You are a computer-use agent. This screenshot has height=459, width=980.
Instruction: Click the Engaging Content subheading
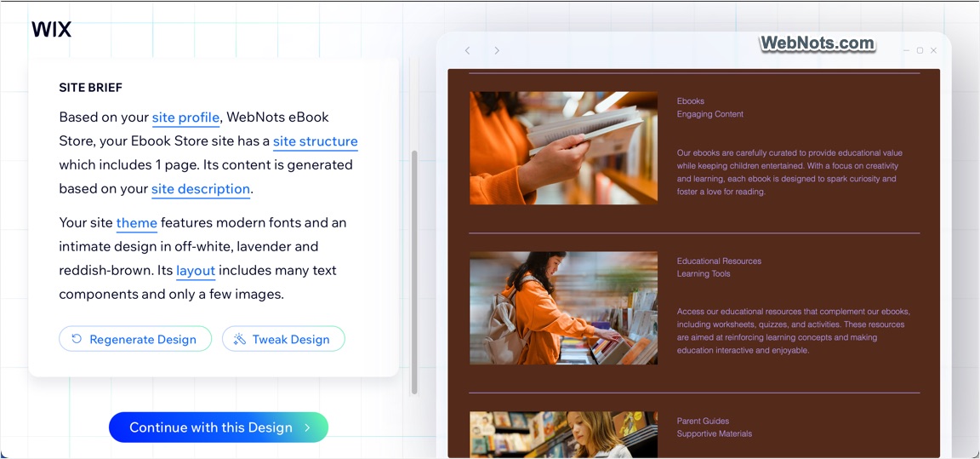point(710,114)
